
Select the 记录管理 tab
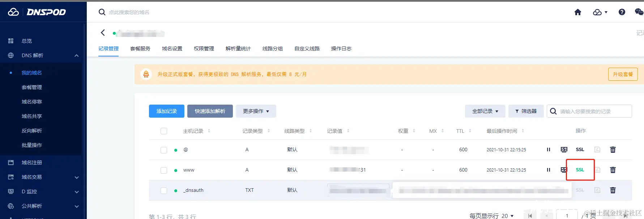108,49
